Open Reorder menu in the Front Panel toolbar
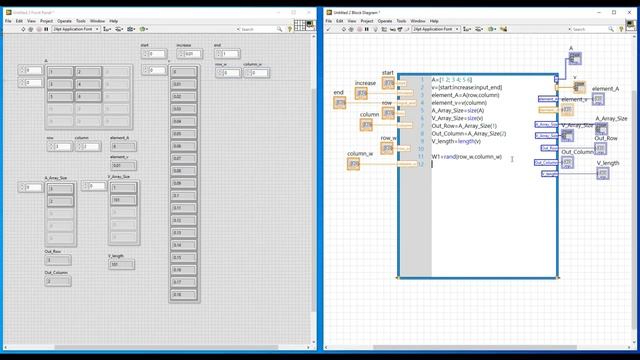This screenshot has width=640, height=360. [143, 29]
